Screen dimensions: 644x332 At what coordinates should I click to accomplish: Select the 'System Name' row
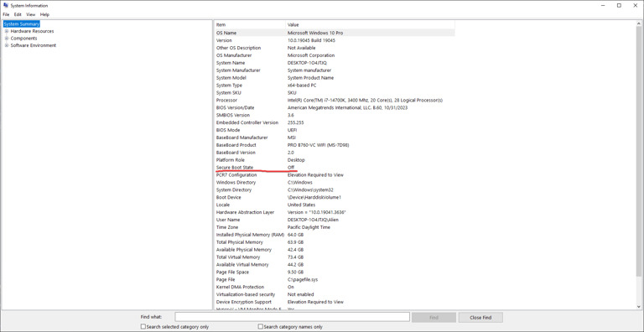point(335,63)
